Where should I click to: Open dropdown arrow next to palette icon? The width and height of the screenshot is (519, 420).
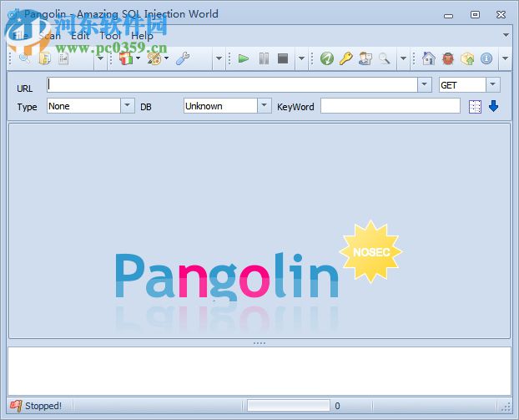coord(166,58)
